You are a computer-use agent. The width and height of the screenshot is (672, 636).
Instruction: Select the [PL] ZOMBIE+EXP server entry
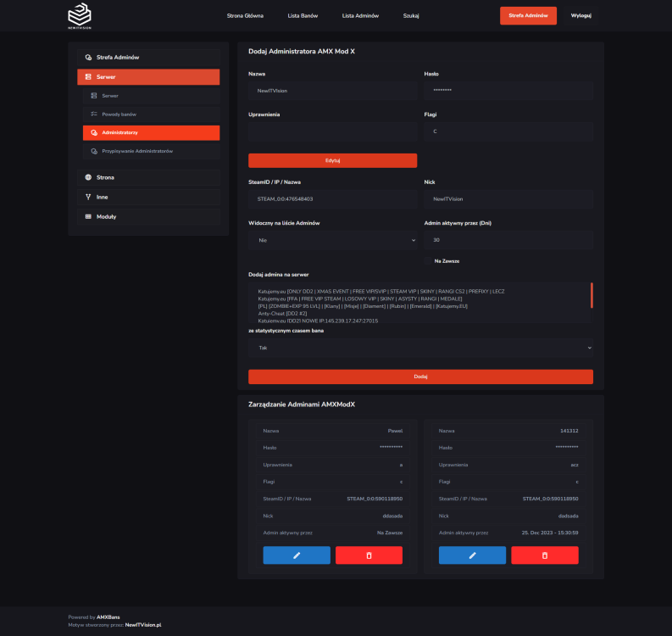363,306
